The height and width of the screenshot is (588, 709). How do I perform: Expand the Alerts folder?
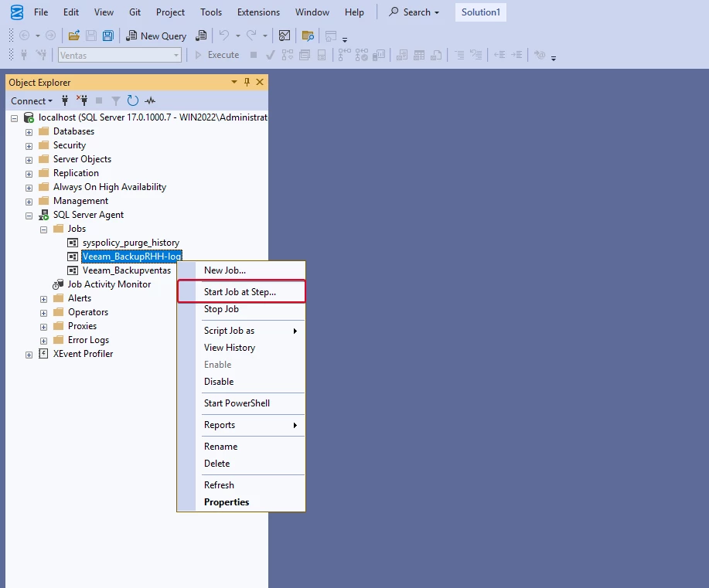pyautogui.click(x=43, y=299)
